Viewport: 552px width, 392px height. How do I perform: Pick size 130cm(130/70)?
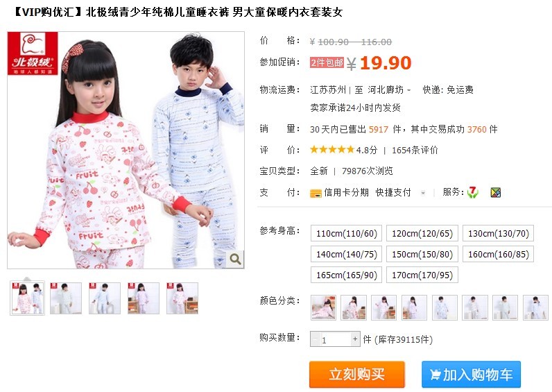(498, 233)
